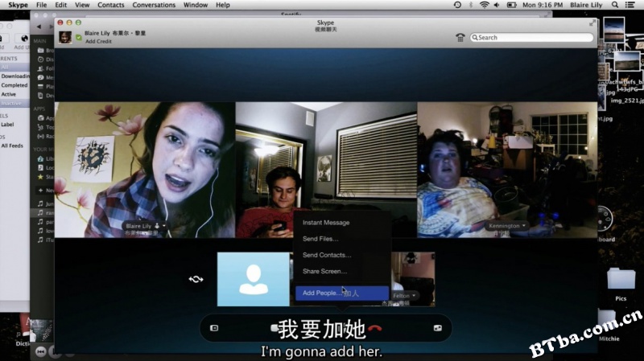
Task: Click Kennington's video feed tile
Action: pyautogui.click(x=507, y=170)
